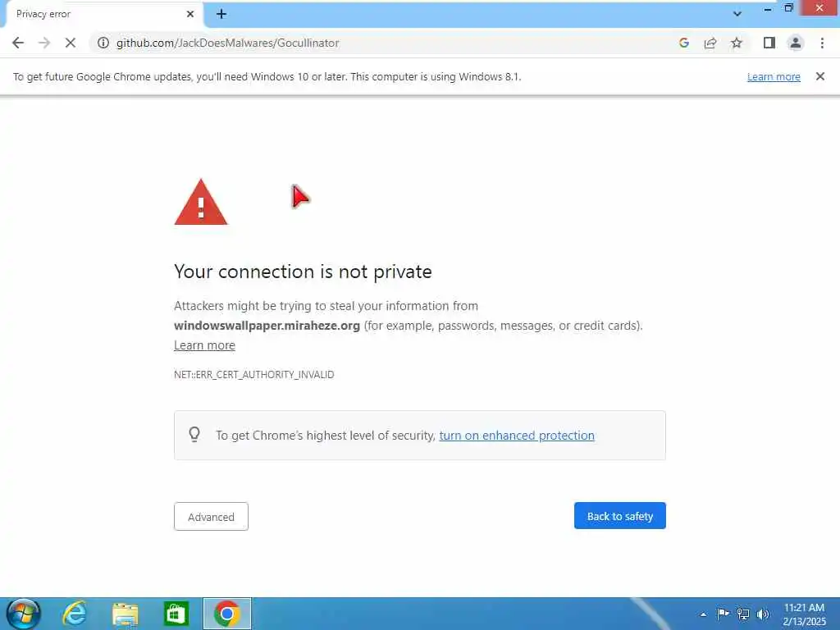Viewport: 840px width, 630px height.
Task: Click the github.com address bar URL
Action: (228, 43)
